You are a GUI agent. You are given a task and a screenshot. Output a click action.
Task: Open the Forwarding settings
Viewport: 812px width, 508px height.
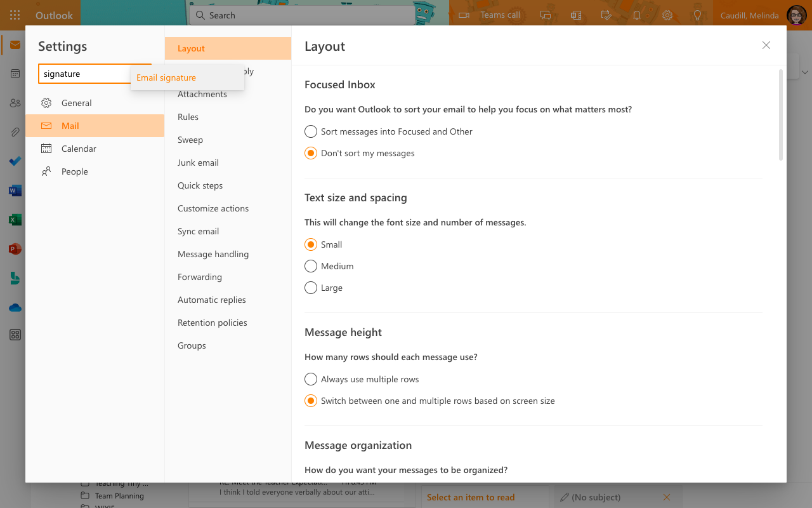point(228,277)
